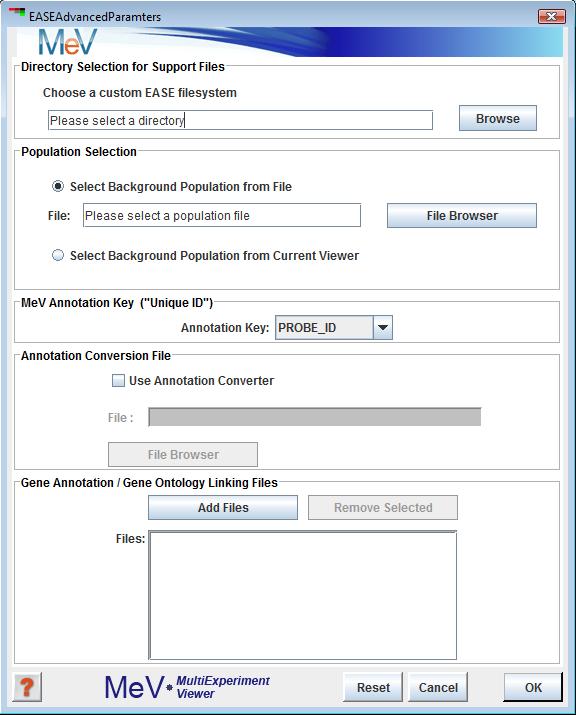
Task: Select Background Population from File radio button
Action: 58,187
